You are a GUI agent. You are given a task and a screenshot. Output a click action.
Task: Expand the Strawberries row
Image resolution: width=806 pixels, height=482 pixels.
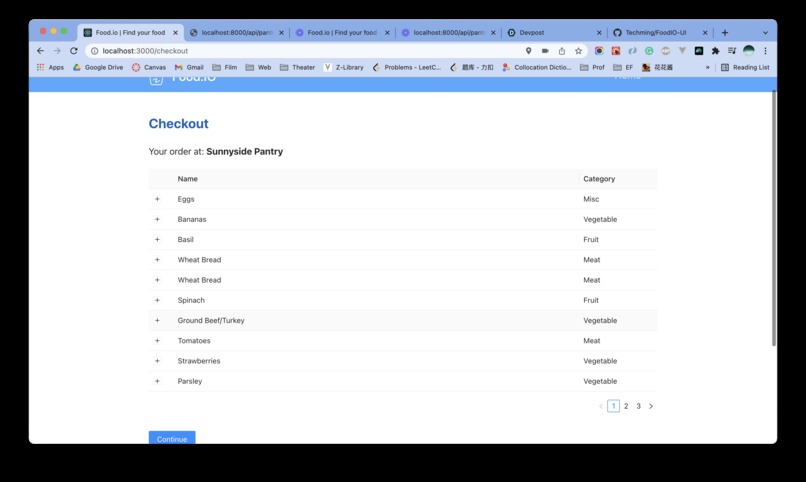157,361
